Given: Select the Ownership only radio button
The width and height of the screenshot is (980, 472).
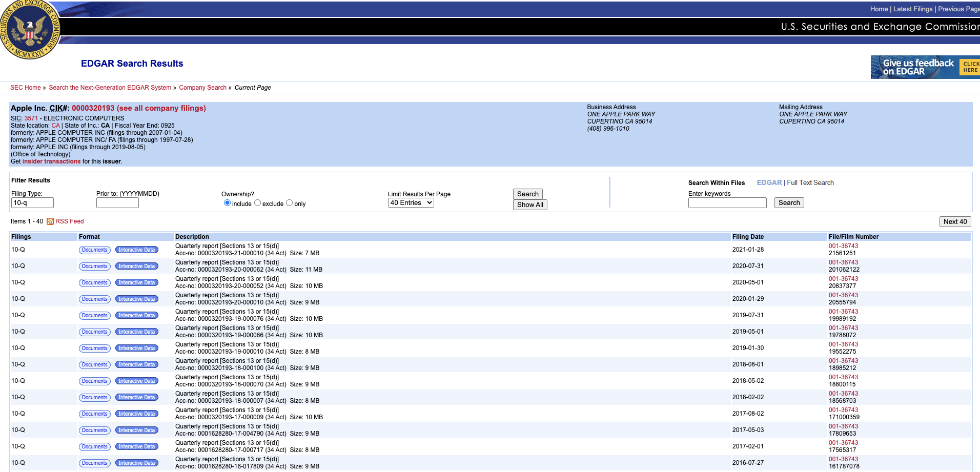Looking at the screenshot, I should point(289,203).
